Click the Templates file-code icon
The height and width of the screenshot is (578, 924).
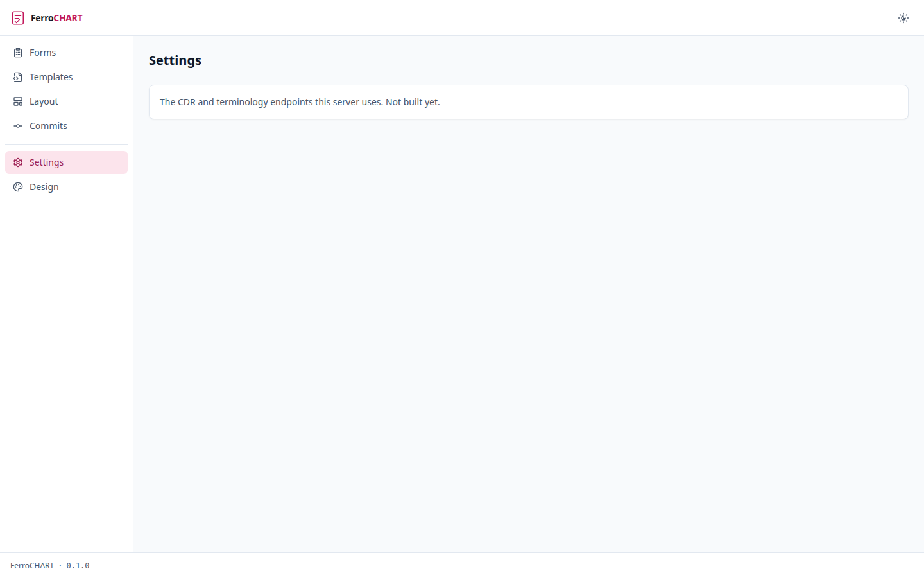coord(18,77)
